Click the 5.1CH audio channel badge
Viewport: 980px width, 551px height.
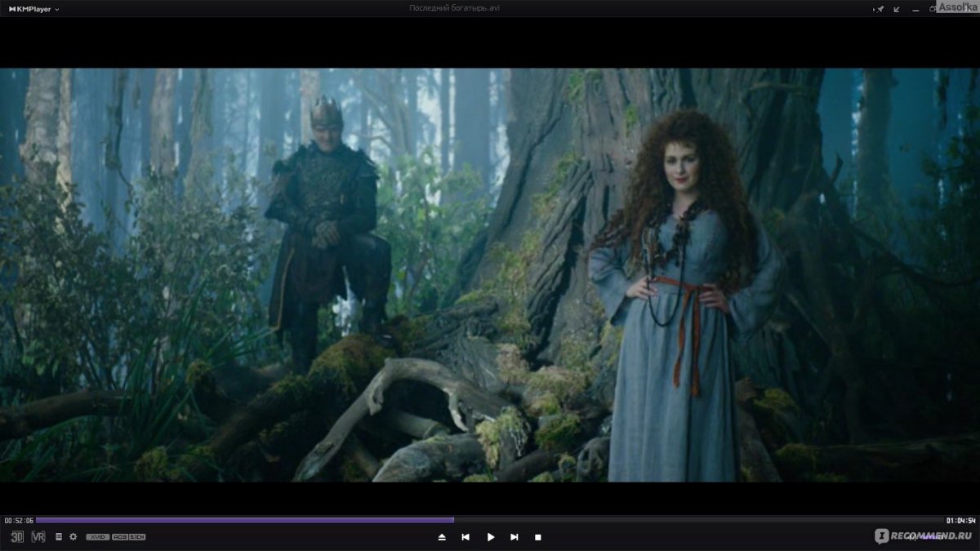[x=137, y=537]
